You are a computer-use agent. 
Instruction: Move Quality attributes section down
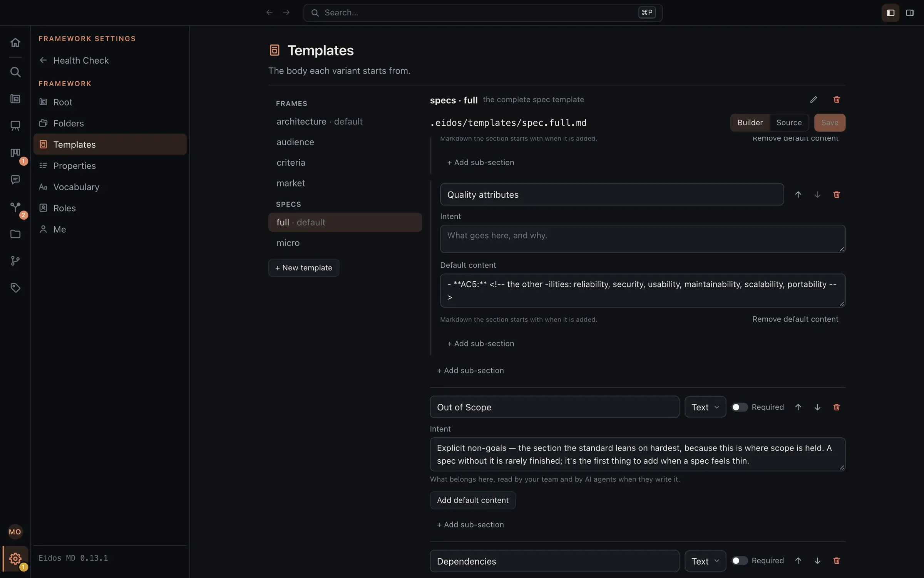coord(817,195)
